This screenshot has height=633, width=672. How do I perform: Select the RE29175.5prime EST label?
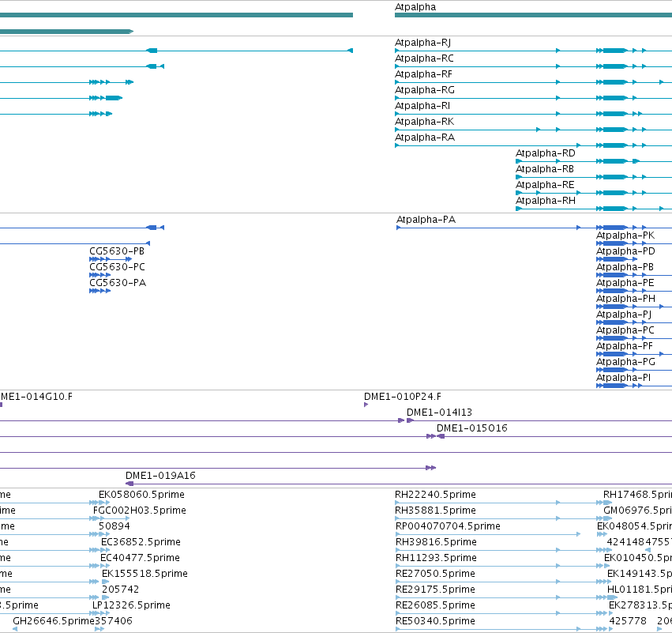(435, 590)
